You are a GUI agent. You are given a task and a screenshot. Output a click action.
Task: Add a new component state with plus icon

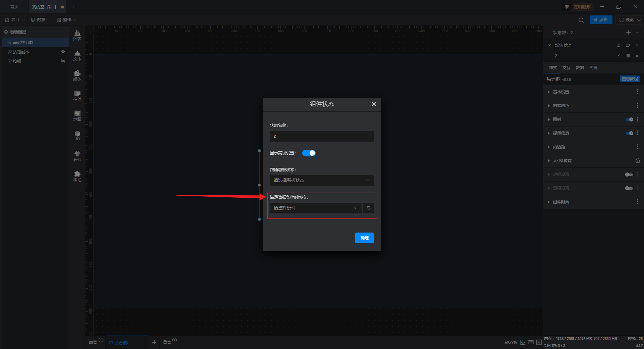tap(628, 33)
